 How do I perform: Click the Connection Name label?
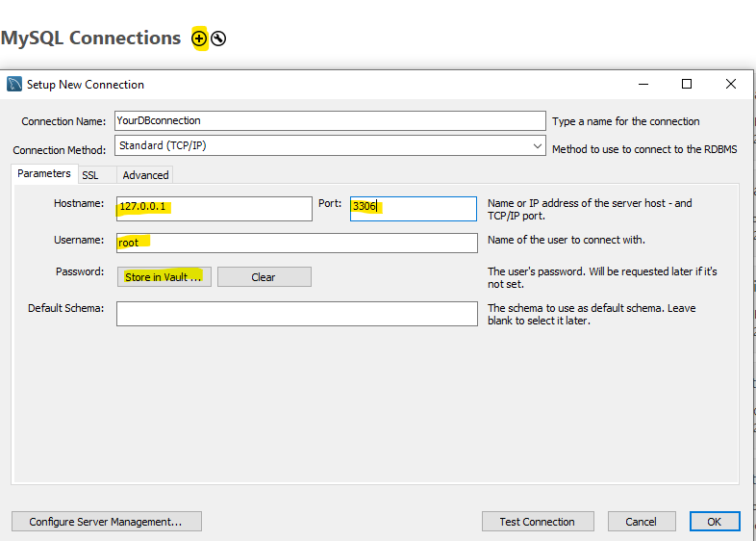point(63,121)
